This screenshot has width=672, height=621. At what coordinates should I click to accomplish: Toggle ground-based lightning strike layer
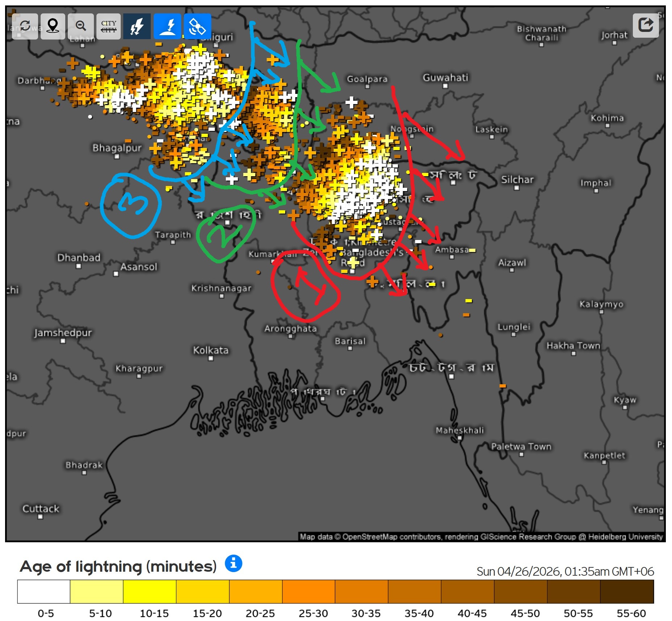pyautogui.click(x=167, y=26)
